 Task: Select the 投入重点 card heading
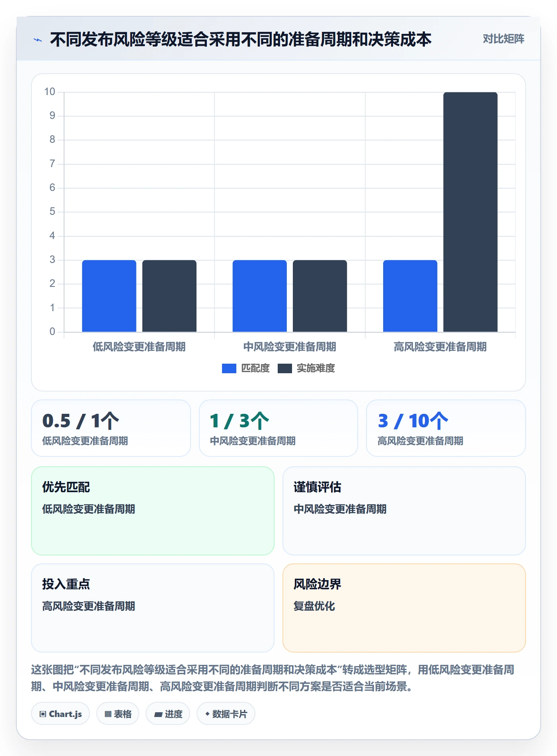pyautogui.click(x=66, y=584)
